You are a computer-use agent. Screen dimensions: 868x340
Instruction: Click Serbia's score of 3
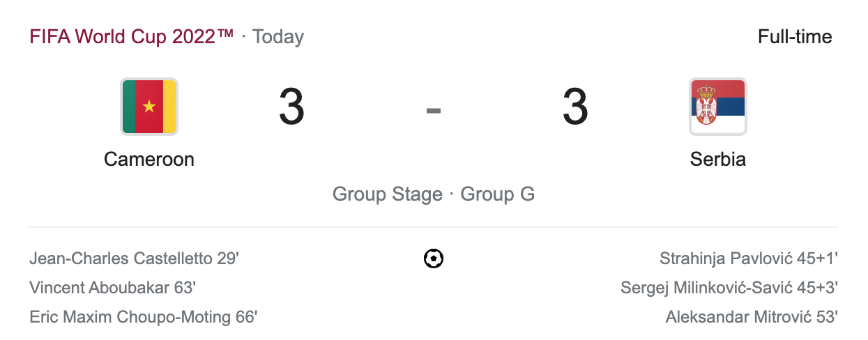click(x=575, y=108)
